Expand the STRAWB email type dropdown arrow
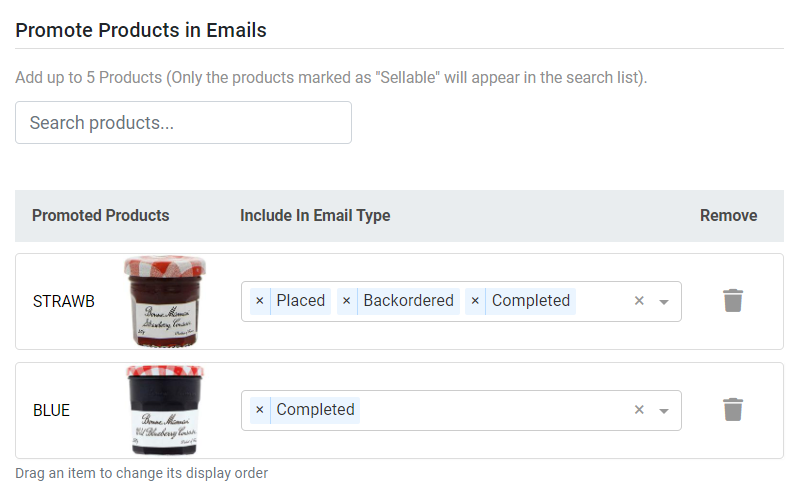This screenshot has width=797, height=497. pyautogui.click(x=663, y=302)
